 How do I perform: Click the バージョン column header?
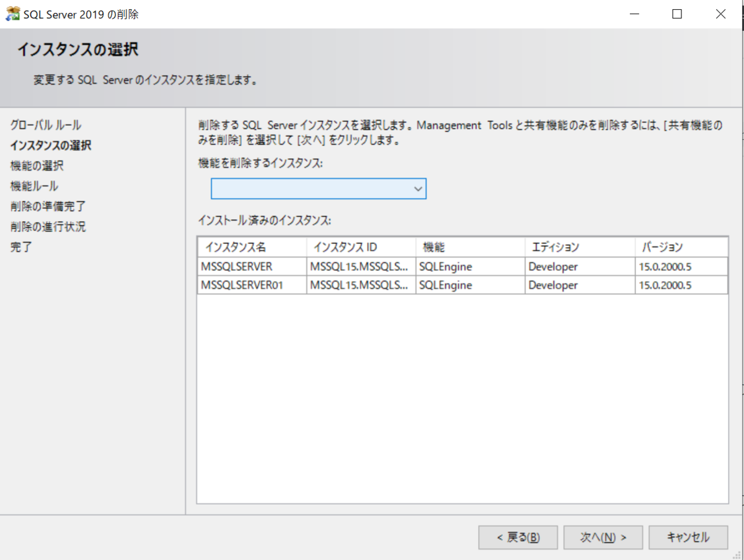[679, 247]
